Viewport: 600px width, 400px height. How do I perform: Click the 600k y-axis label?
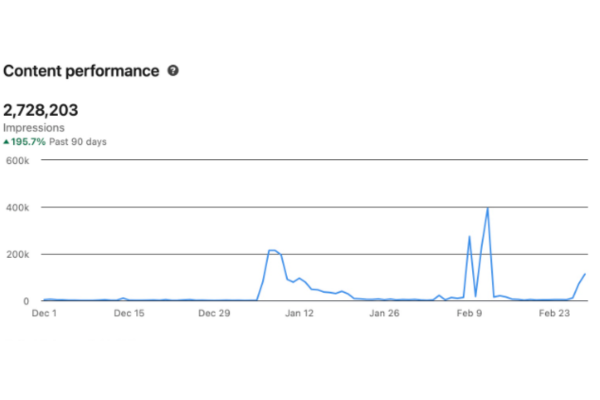18,160
